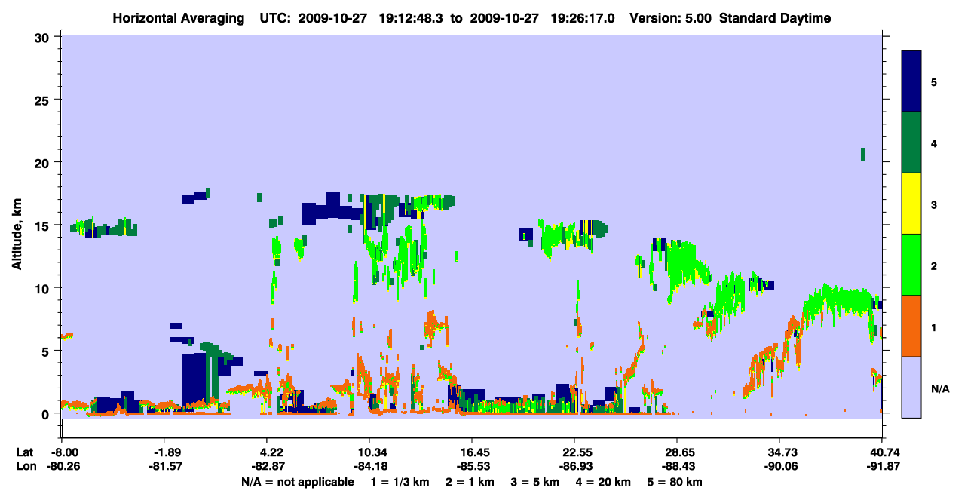980x503 pixels.
Task: Click the dark green colorbar segment labeled 4
Action: [x=911, y=143]
